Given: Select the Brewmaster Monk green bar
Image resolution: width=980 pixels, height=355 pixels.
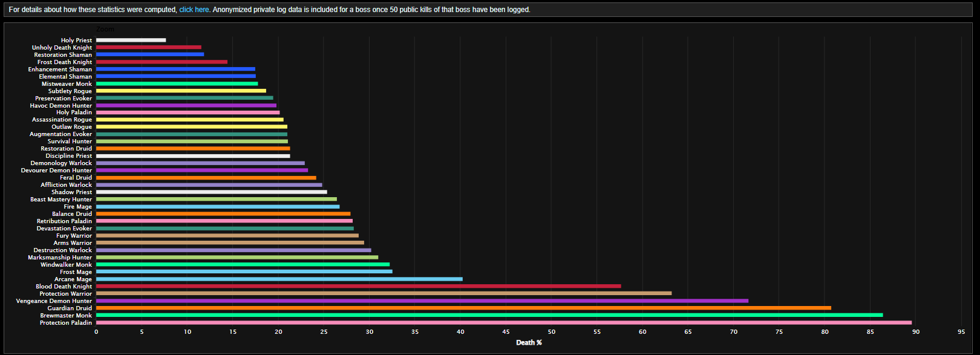Looking at the screenshot, I should tap(489, 315).
